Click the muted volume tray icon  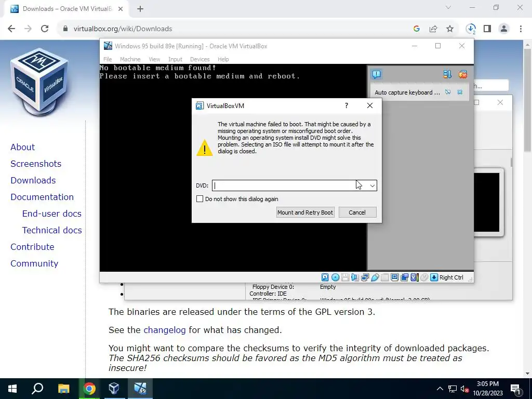click(464, 389)
